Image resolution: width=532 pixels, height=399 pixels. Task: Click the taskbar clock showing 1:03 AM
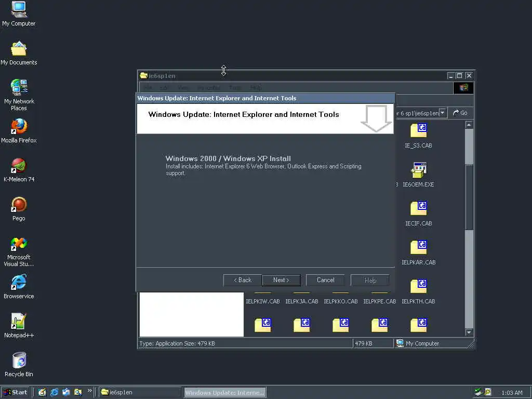(512, 393)
